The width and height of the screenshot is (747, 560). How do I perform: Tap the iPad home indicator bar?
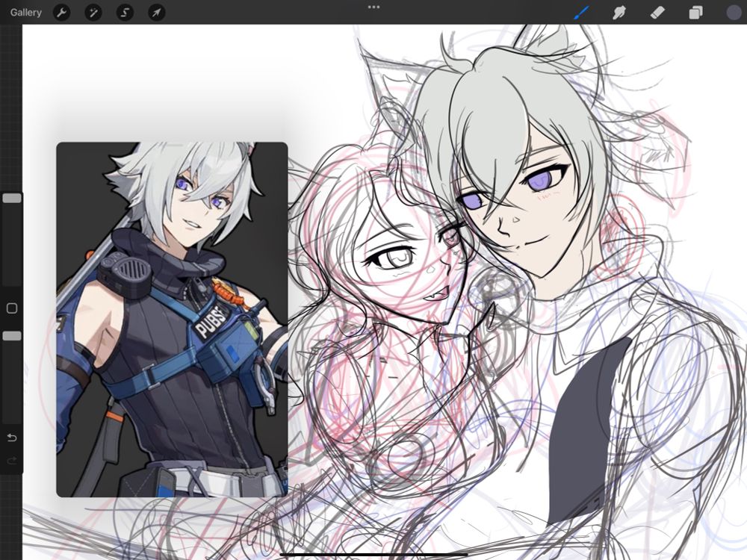pos(373,555)
